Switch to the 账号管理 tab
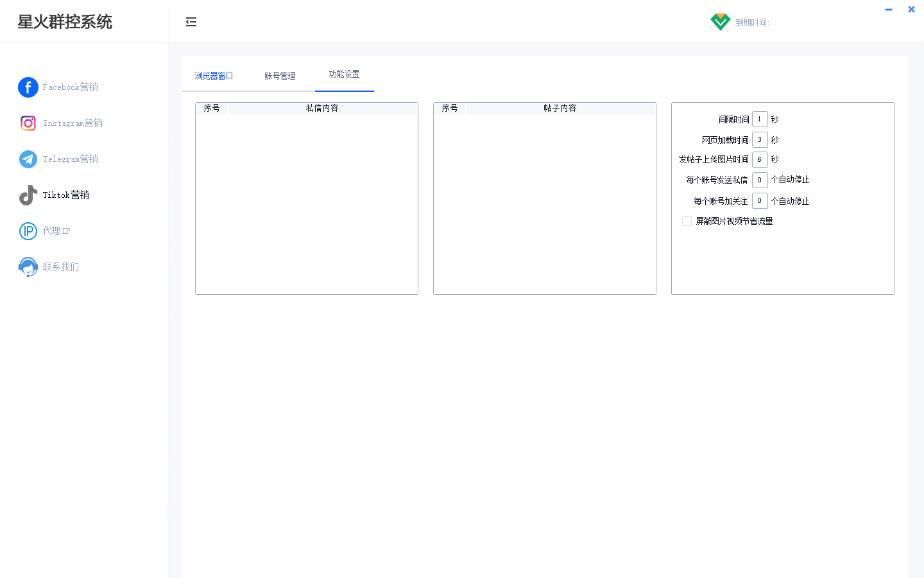This screenshot has width=924, height=578. tap(280, 76)
